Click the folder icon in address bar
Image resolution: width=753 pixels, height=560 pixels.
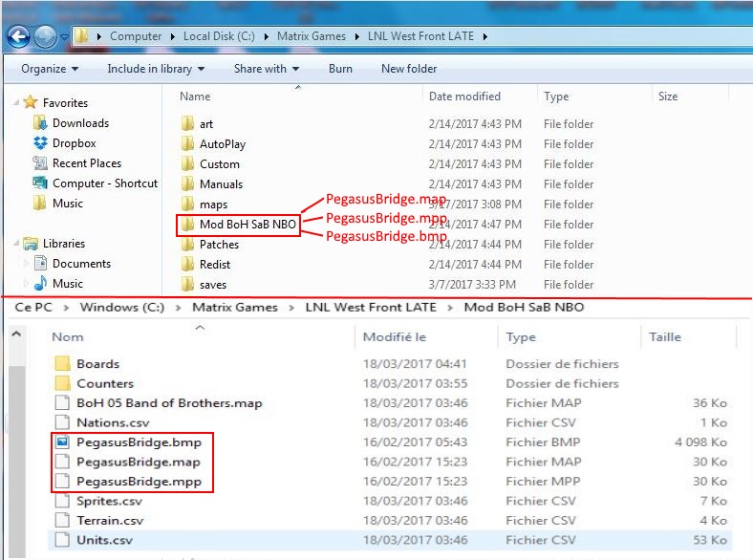point(82,36)
